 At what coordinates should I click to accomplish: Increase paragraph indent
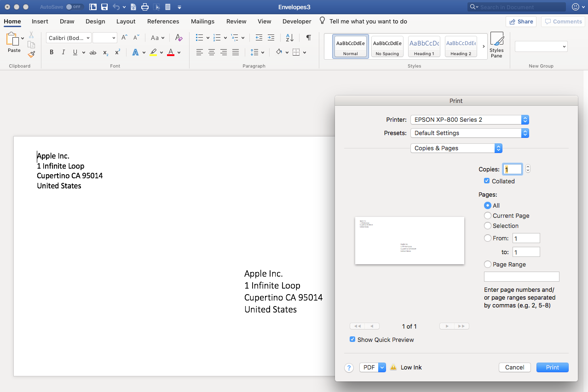pyautogui.click(x=271, y=38)
